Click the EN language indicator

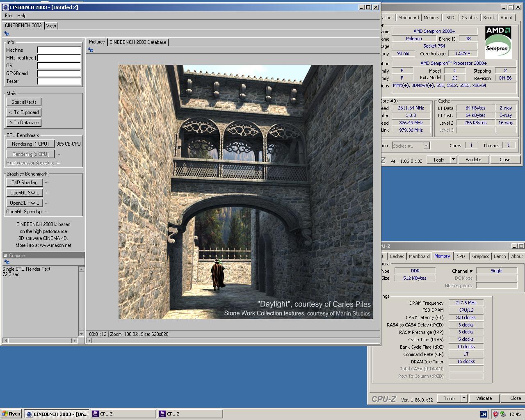[x=483, y=414]
